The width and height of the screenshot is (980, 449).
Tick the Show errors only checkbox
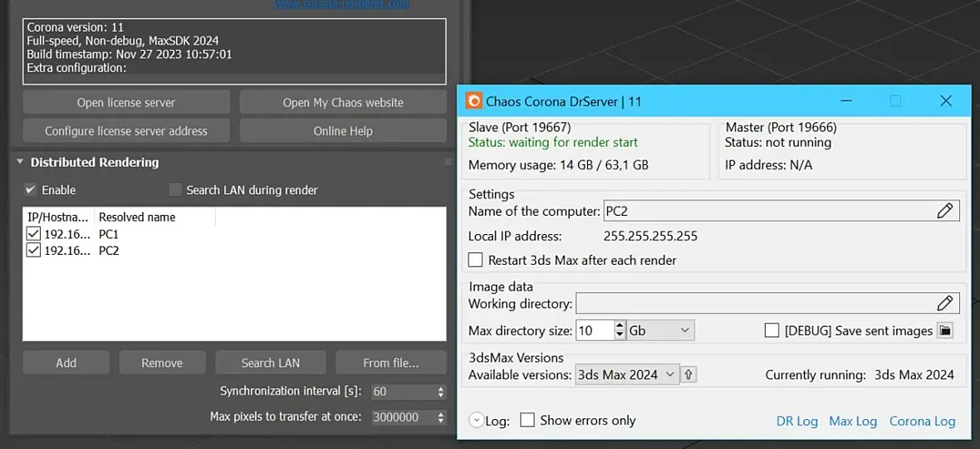[527, 420]
